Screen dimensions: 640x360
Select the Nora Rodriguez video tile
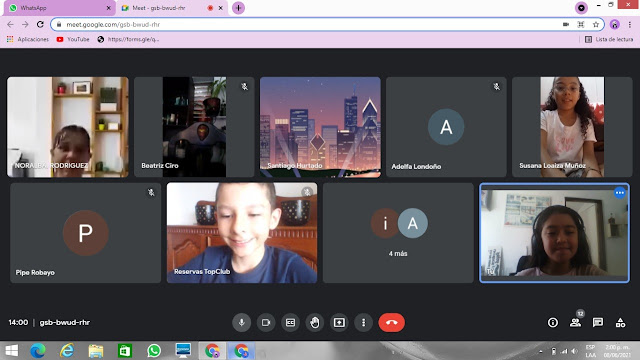click(x=68, y=127)
